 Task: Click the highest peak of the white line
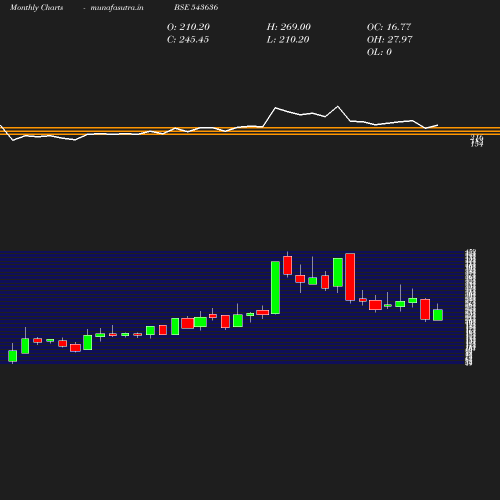click(x=338, y=106)
